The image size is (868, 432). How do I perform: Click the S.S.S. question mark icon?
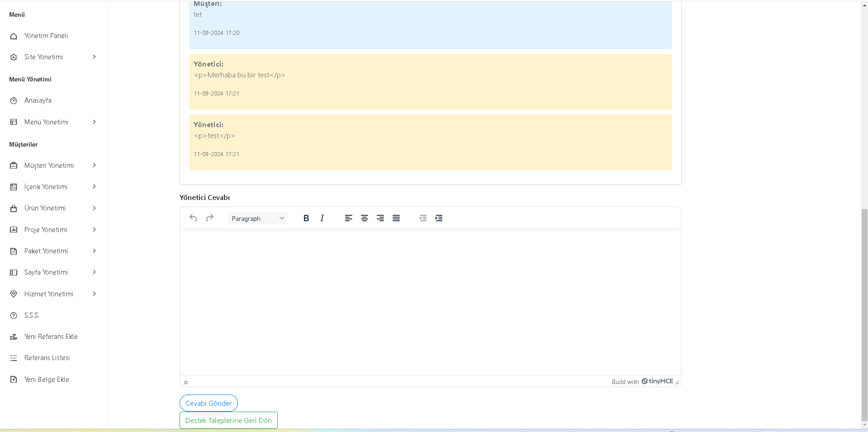pyautogui.click(x=14, y=315)
